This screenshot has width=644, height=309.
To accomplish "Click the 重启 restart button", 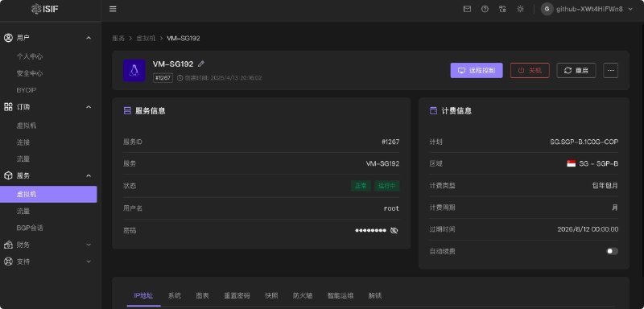I will click(576, 71).
